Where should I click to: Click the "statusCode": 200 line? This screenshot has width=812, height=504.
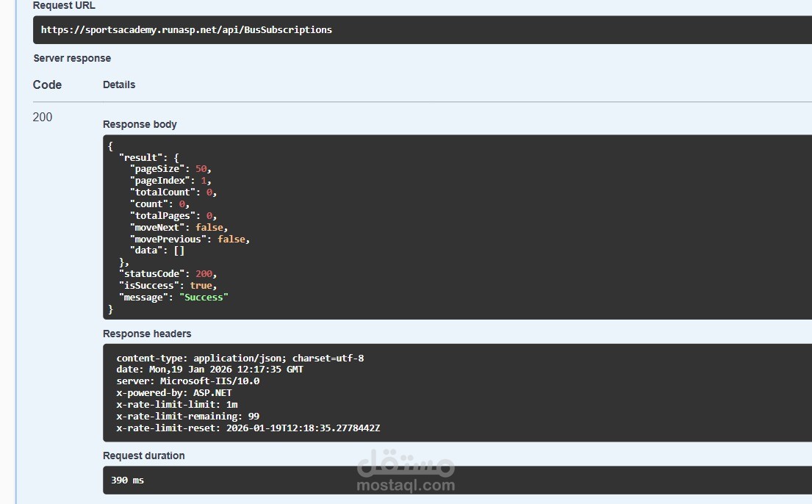[168, 273]
